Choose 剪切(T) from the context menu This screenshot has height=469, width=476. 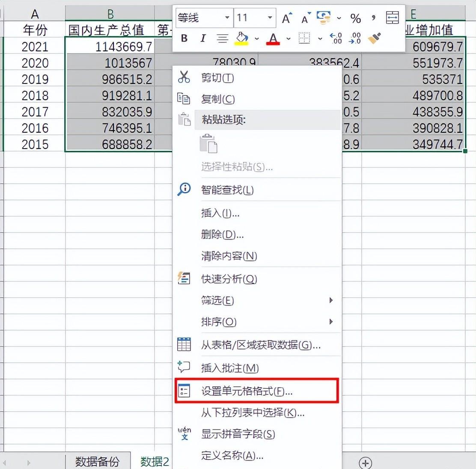[257, 78]
